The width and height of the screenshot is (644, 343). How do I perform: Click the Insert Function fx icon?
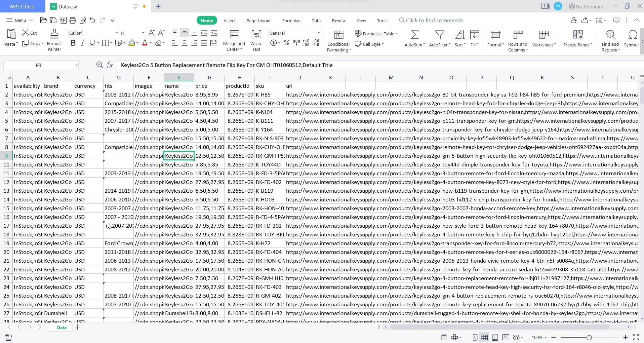point(110,65)
